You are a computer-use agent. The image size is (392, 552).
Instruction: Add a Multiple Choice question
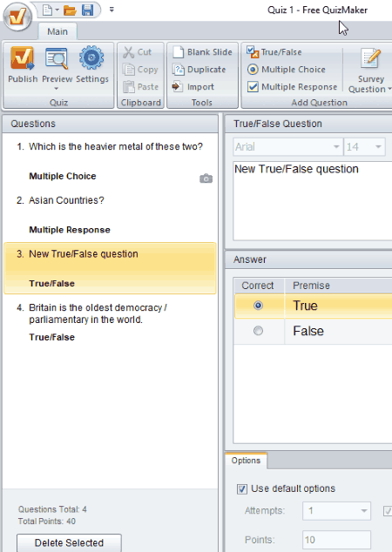286,70
